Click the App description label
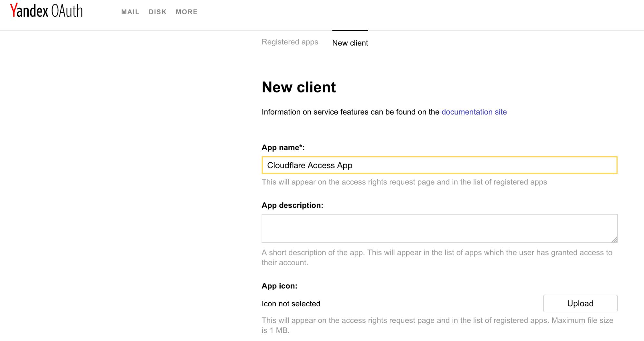This screenshot has height=341, width=644. [292, 205]
